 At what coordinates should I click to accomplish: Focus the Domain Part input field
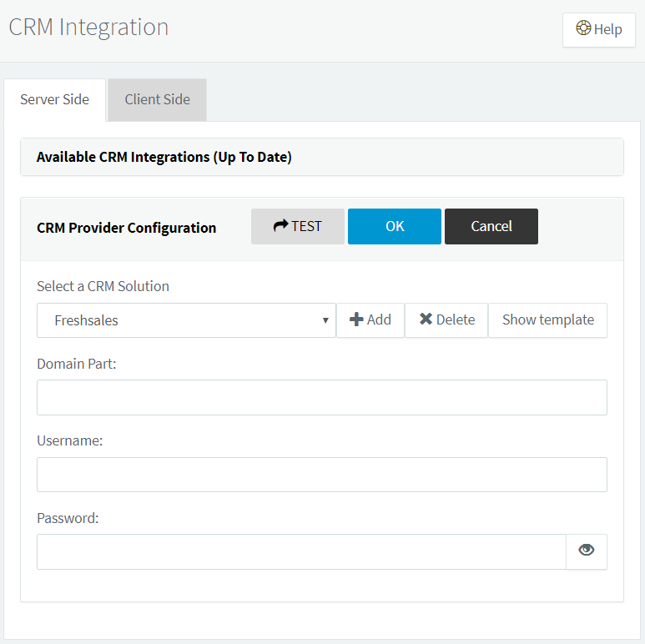(321, 397)
